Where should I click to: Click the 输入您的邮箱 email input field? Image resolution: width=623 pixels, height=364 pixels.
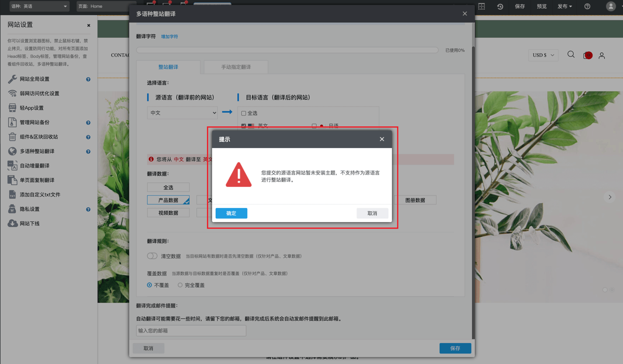tap(191, 331)
